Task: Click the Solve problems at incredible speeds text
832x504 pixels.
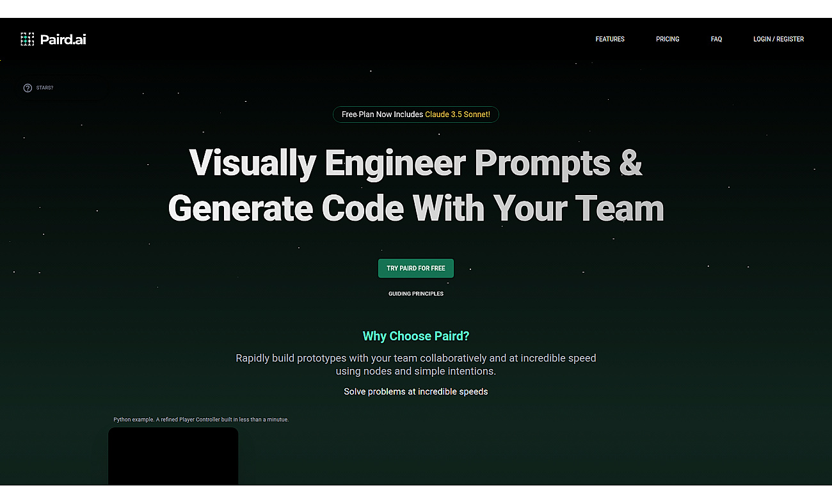Action: (x=416, y=391)
